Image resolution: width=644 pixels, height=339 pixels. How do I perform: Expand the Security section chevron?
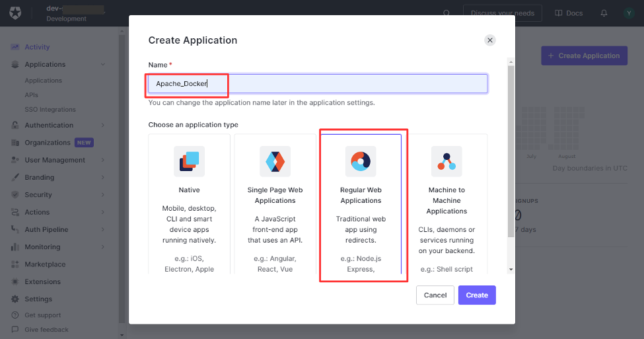point(102,195)
